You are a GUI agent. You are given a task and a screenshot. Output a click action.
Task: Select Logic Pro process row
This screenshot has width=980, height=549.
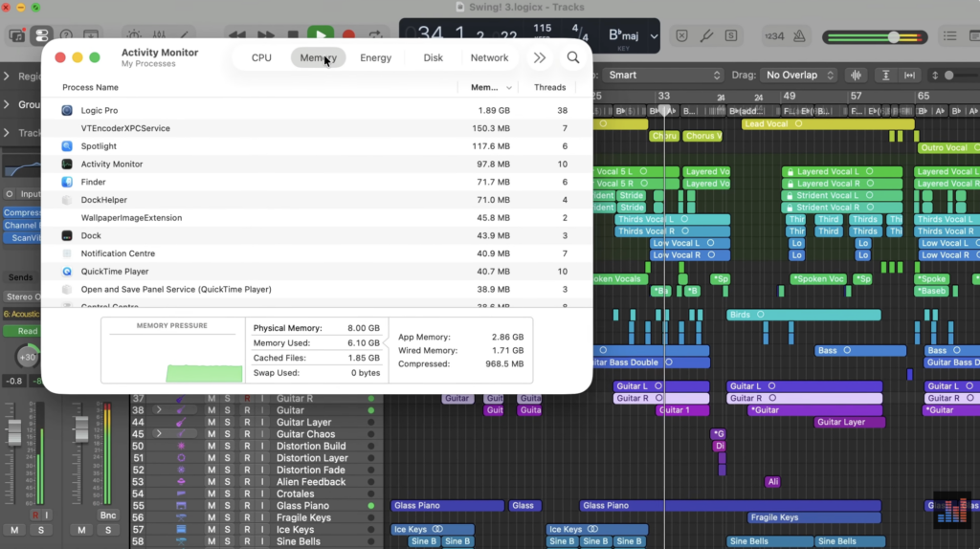[317, 111]
